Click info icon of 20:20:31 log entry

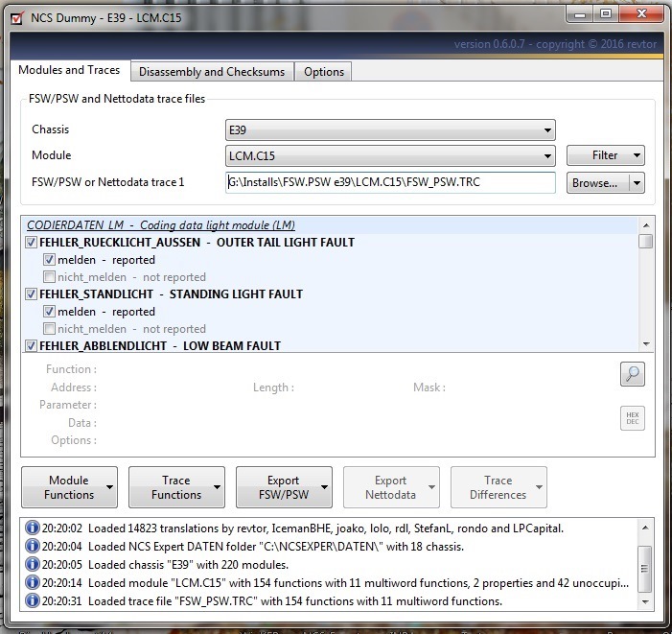point(33,600)
